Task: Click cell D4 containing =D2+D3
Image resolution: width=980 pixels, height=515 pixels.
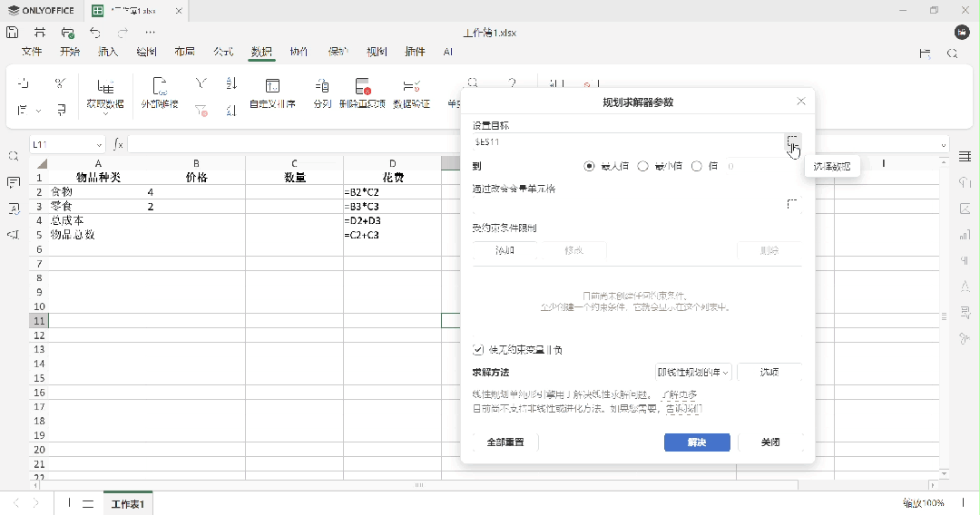Action: (x=393, y=221)
